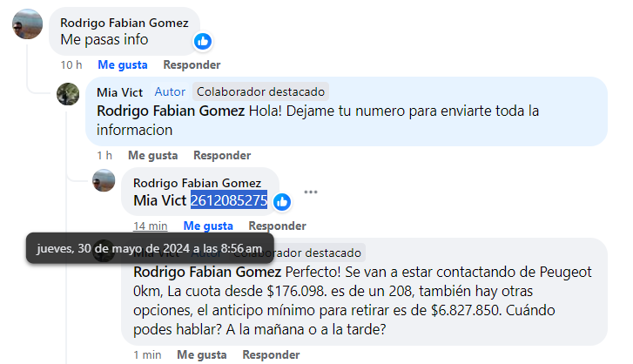Click the 'Colaborador destacado' badge by Mia Vict

261,91
